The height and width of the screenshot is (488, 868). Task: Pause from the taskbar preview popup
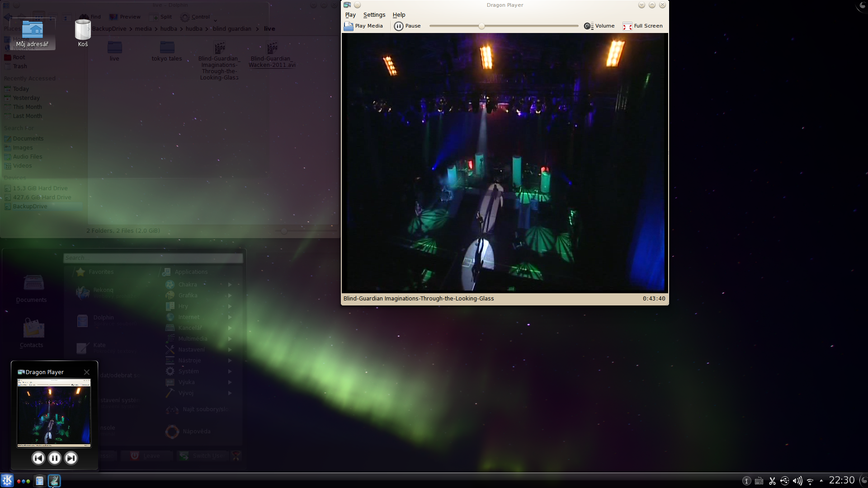point(55,458)
